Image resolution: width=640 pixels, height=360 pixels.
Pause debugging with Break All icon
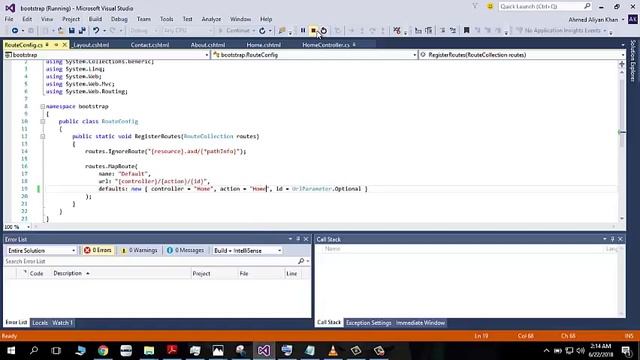[x=303, y=31]
